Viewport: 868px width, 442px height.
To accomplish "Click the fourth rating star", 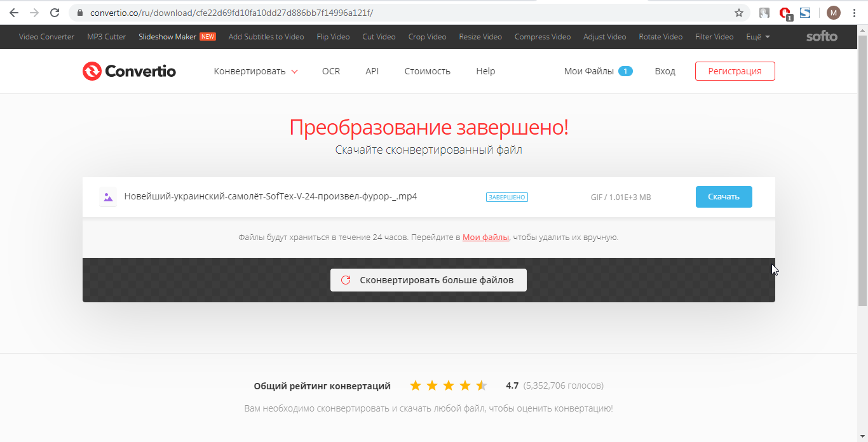I will pyautogui.click(x=465, y=385).
